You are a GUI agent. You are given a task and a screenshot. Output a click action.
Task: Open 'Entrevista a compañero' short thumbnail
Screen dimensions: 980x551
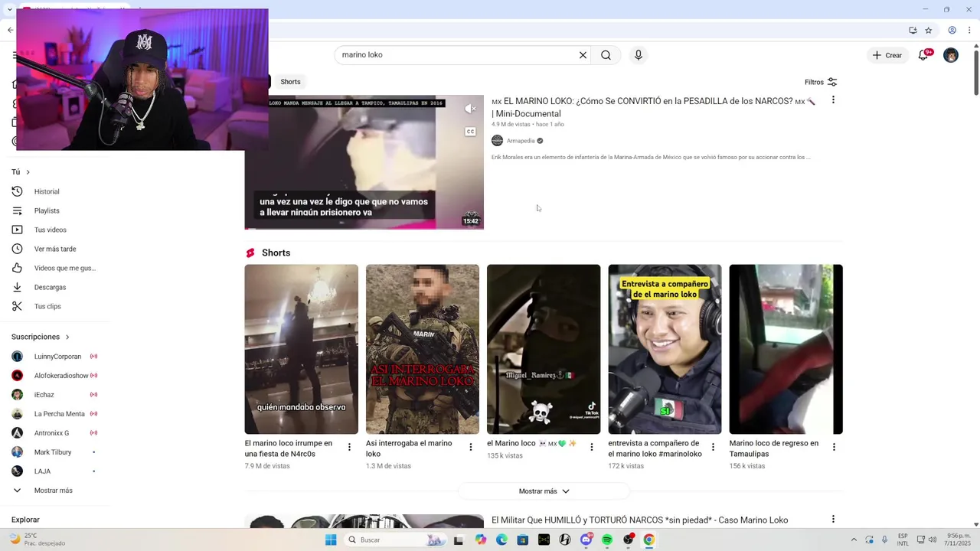pyautogui.click(x=665, y=350)
